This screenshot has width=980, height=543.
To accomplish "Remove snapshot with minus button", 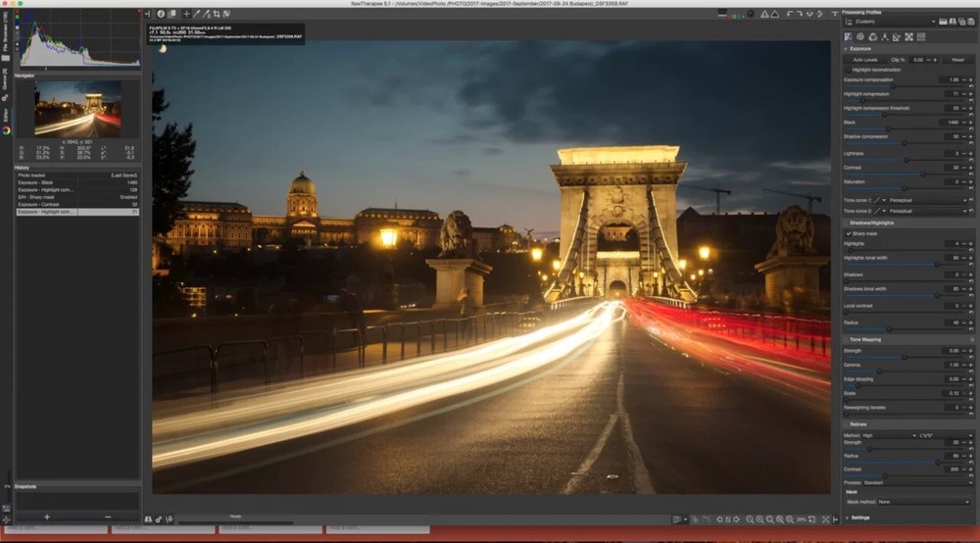I will [108, 517].
